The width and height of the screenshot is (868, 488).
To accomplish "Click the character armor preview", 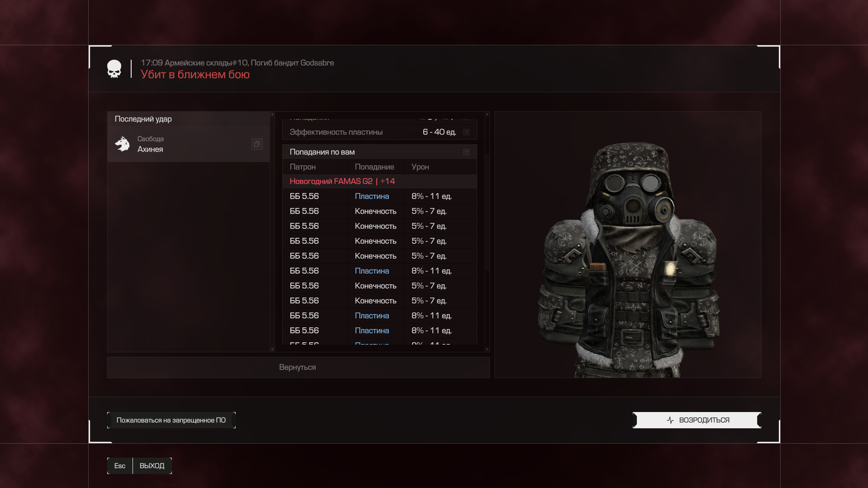I will pyautogui.click(x=628, y=245).
